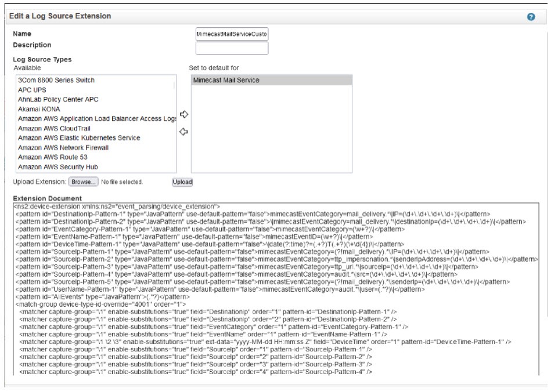The image size is (551, 392).
Task: Click the right arrow to add log source
Action: pyautogui.click(x=183, y=114)
